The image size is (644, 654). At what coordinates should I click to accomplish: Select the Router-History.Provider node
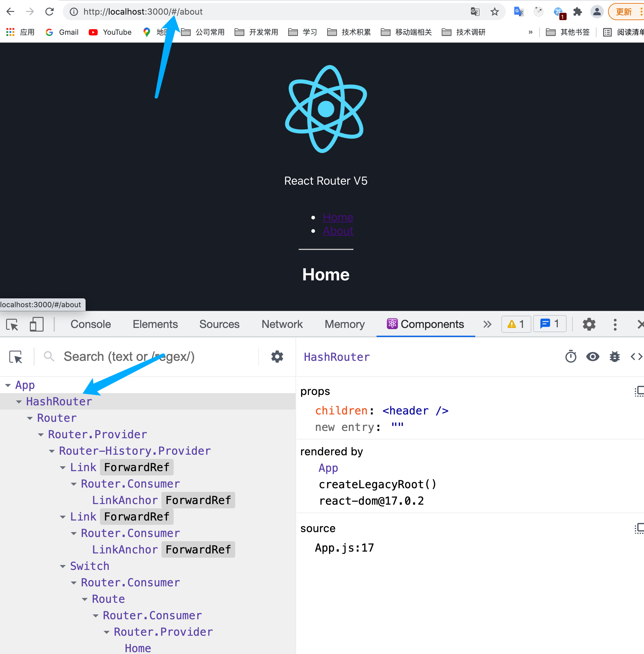135,451
